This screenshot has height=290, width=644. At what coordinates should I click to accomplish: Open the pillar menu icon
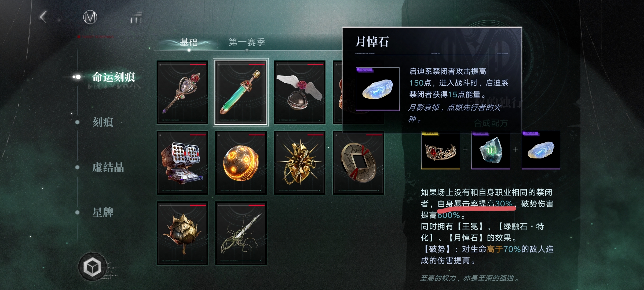pos(136,17)
